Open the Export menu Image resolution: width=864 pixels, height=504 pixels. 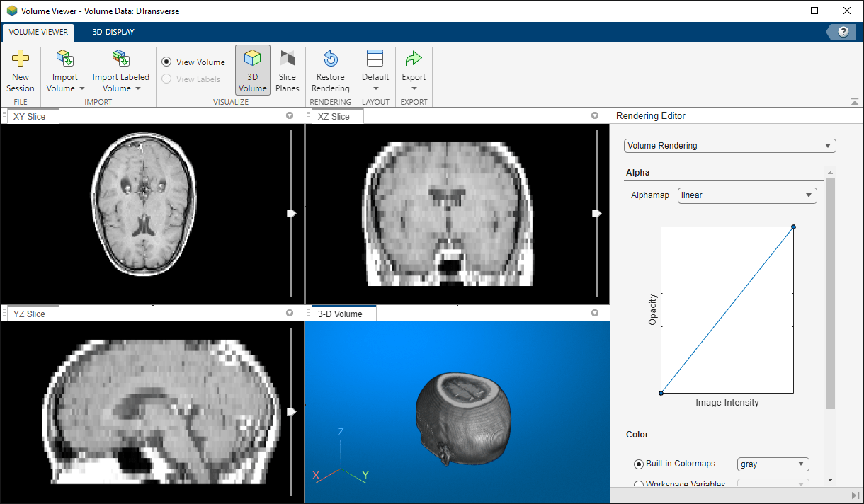(414, 71)
